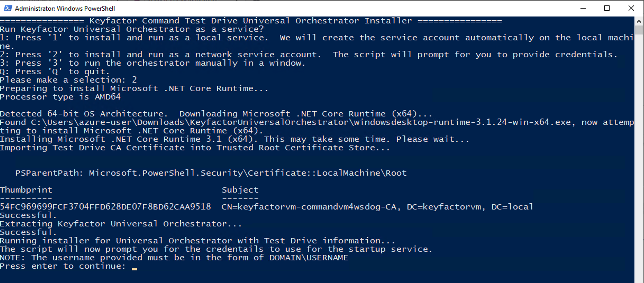Click the PowerShell icon in the title bar
Image resolution: width=644 pixels, height=283 pixels.
pos(8,8)
